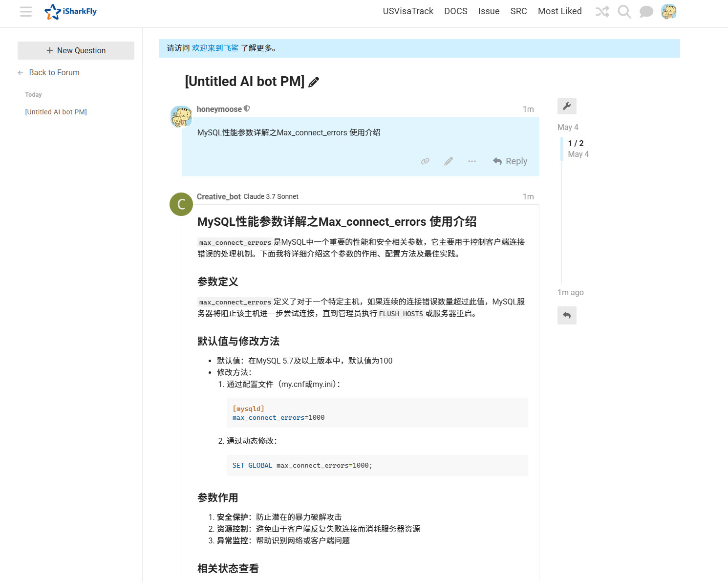Go Back to Forum
Viewport: 728px width, 582px height.
pos(54,72)
